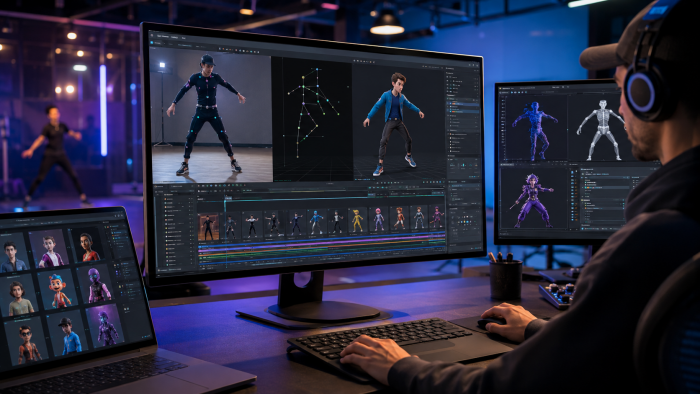This screenshot has width=700, height=394.
Task: Click the blue wireframe figure view on the right monitor
Action: point(534,129)
